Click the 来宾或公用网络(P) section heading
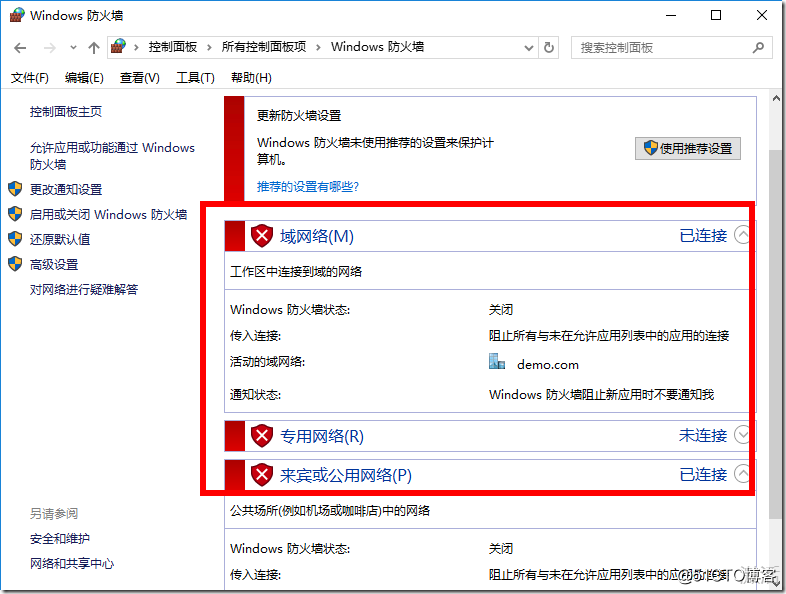Viewport: 786px width, 594px height. click(x=346, y=475)
